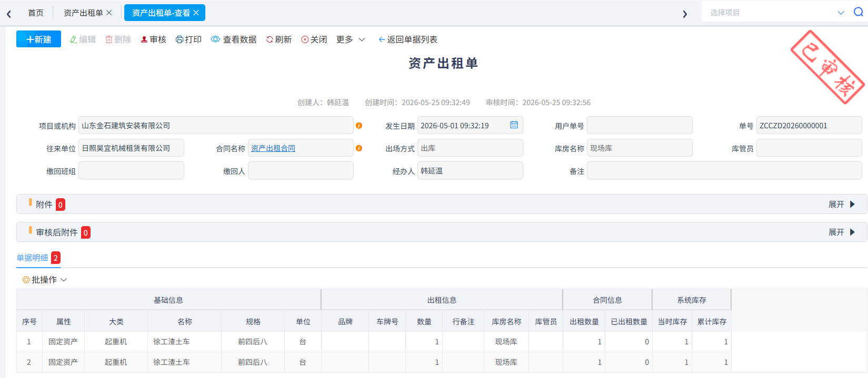Close the 资产出租单-查看 tab
This screenshot has width=868, height=378.
pos(196,13)
